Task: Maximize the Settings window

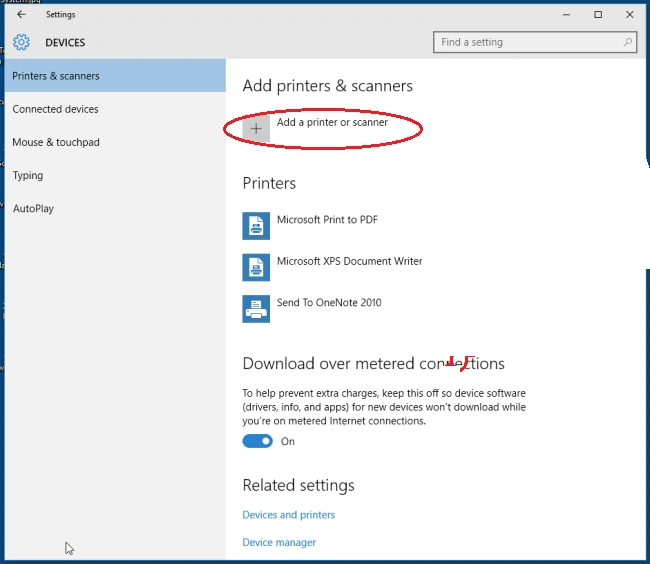Action: point(598,15)
